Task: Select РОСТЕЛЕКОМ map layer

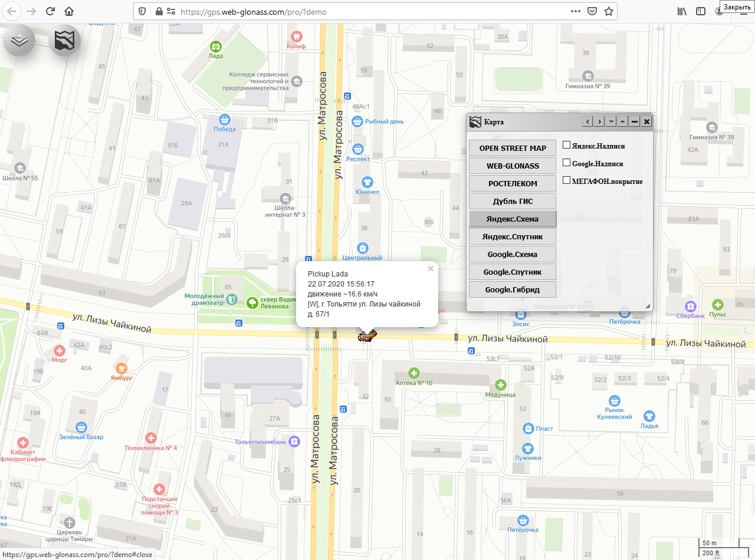Action: point(513,183)
